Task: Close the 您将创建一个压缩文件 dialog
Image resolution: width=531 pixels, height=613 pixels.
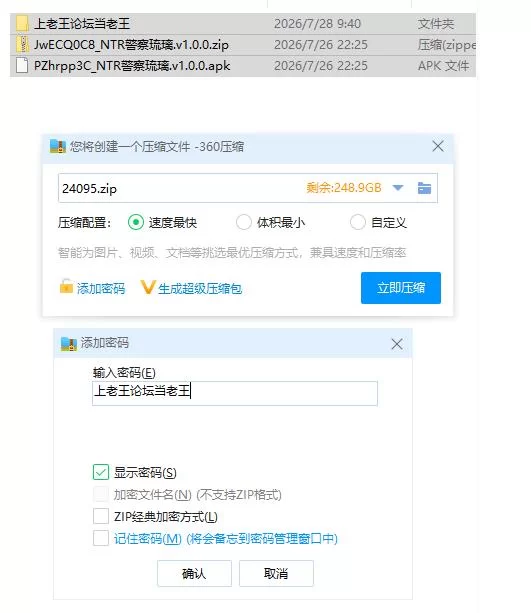Action: click(x=438, y=146)
